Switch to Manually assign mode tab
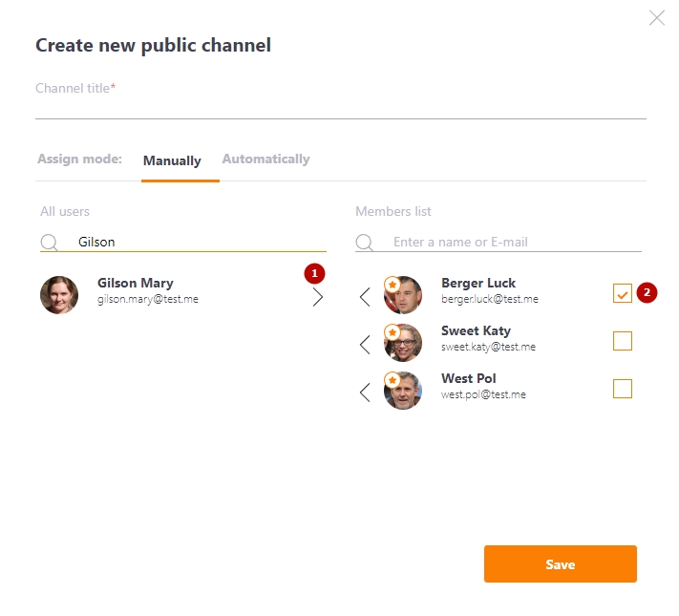 click(x=172, y=160)
